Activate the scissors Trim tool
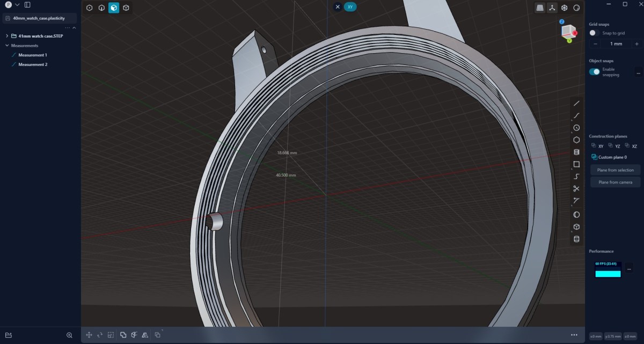 [x=576, y=188]
